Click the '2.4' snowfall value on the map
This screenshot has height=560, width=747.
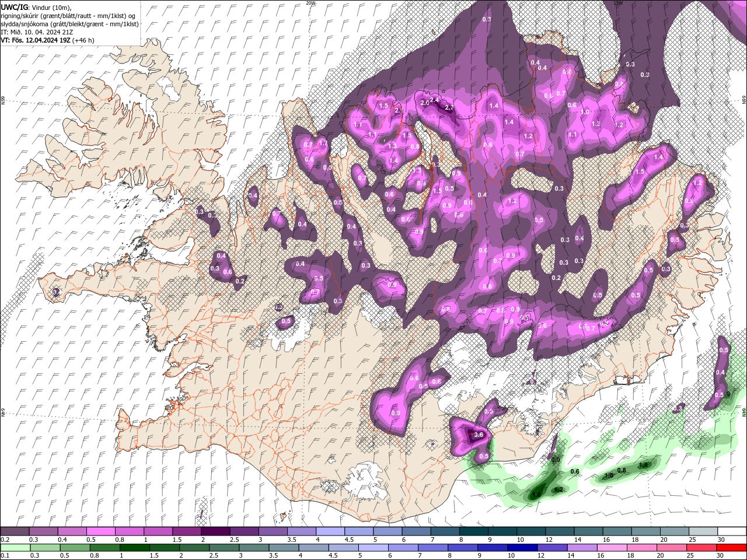[x=434, y=100]
